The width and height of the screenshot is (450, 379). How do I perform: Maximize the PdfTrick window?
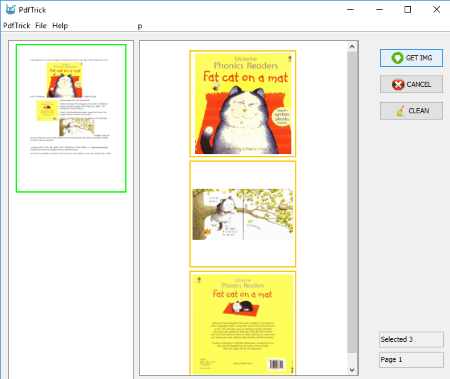[x=407, y=10]
